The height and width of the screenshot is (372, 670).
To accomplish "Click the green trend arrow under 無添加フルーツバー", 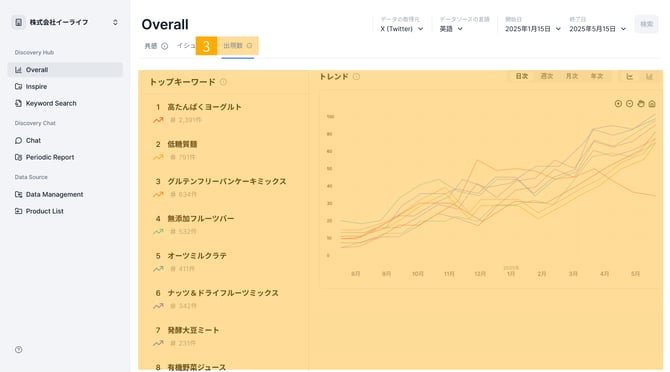I will coord(158,231).
